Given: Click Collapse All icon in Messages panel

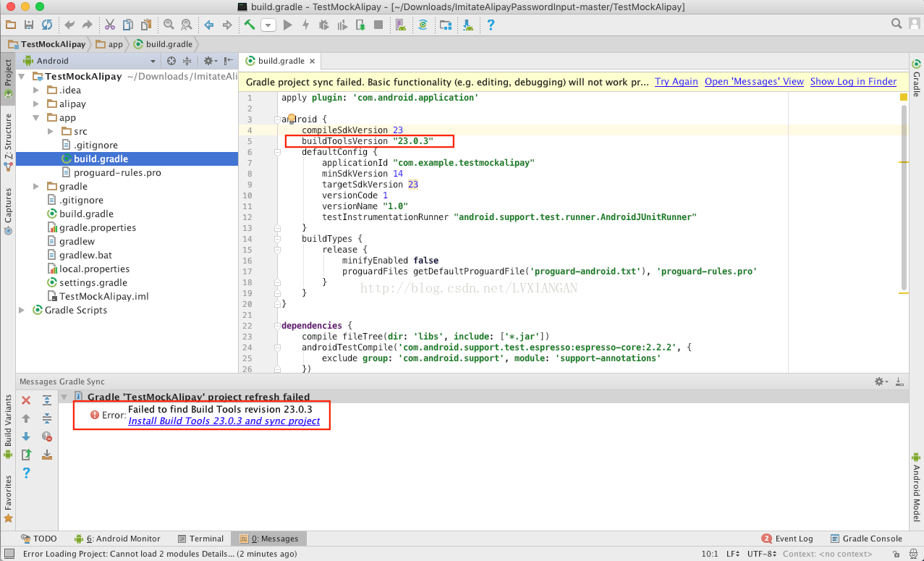Looking at the screenshot, I should [x=47, y=418].
